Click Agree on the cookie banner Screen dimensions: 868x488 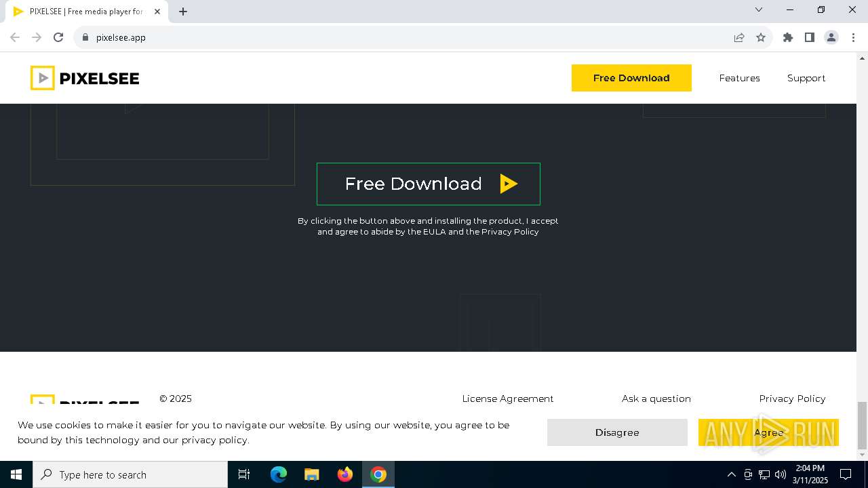point(768,432)
